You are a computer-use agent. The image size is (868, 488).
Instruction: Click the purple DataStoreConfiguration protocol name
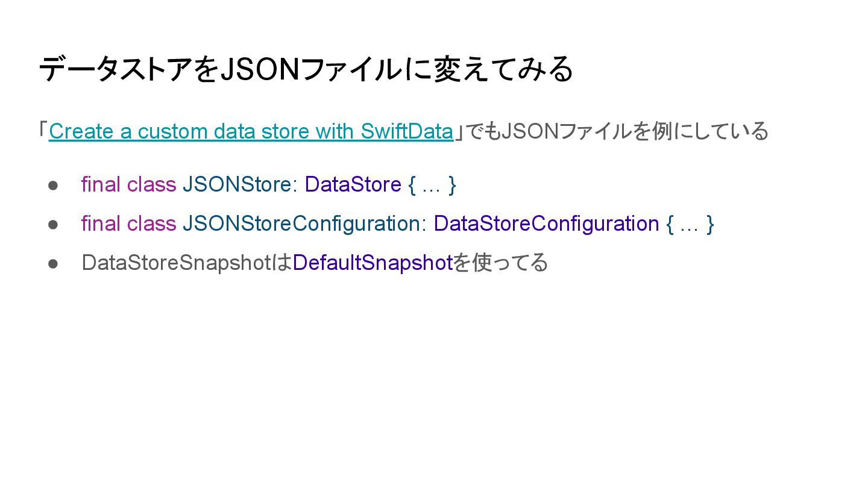point(546,224)
